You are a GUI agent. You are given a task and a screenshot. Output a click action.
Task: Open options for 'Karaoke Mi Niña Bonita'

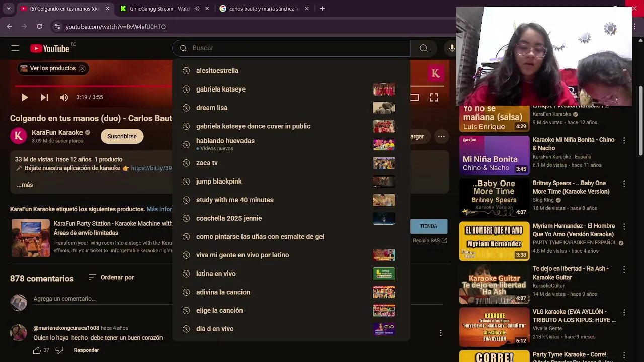pyautogui.click(x=624, y=141)
